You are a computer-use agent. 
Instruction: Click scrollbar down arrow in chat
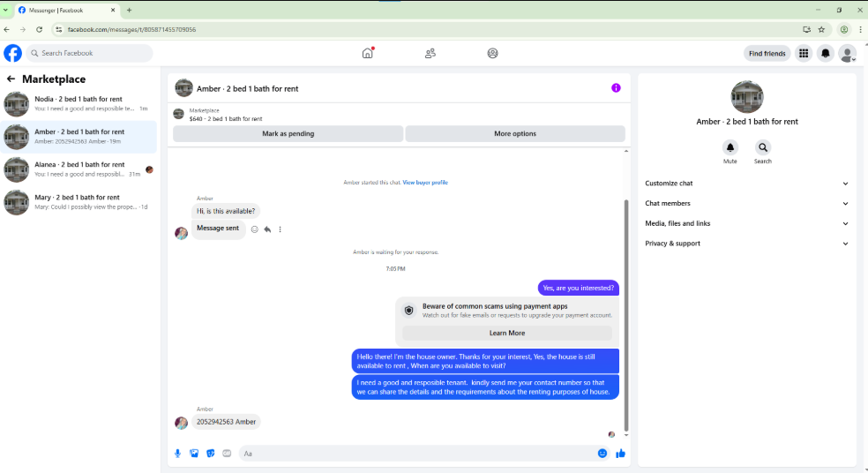pyautogui.click(x=626, y=435)
